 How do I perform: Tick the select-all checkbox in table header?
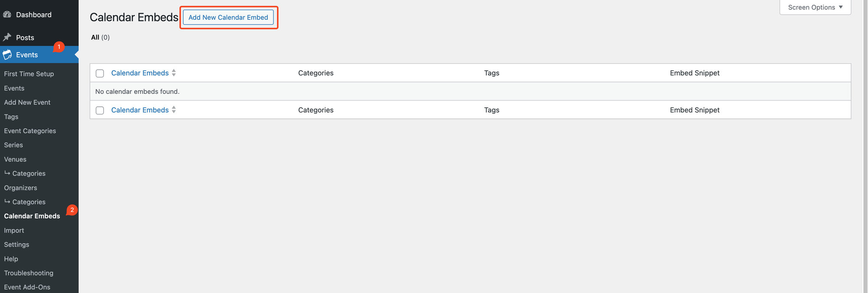tap(100, 73)
